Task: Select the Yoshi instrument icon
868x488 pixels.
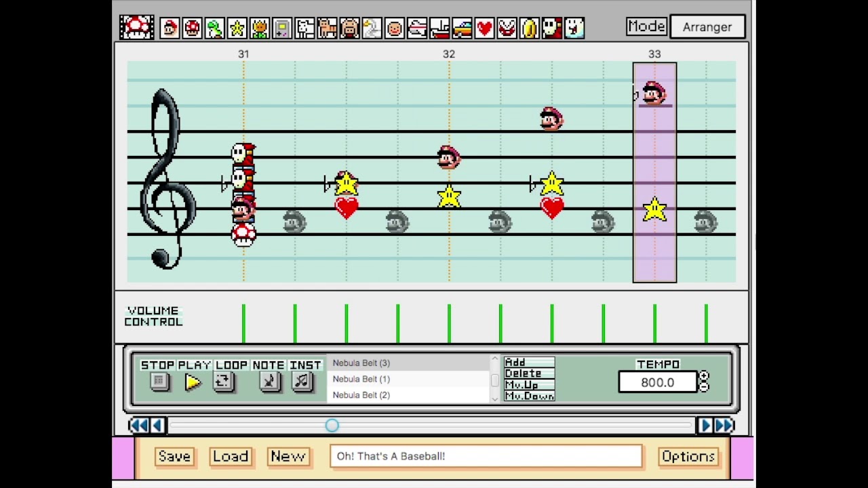Action: (x=214, y=28)
